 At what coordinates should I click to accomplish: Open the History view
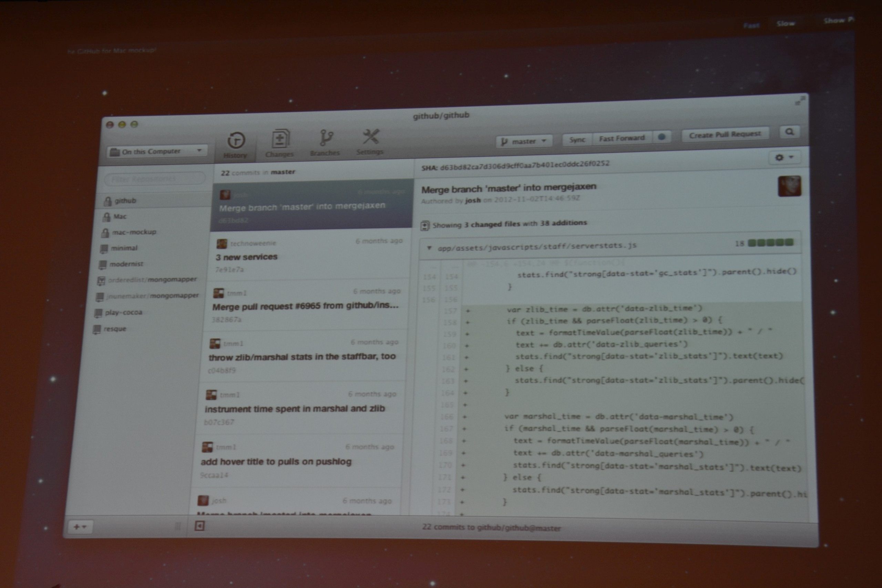coord(236,144)
